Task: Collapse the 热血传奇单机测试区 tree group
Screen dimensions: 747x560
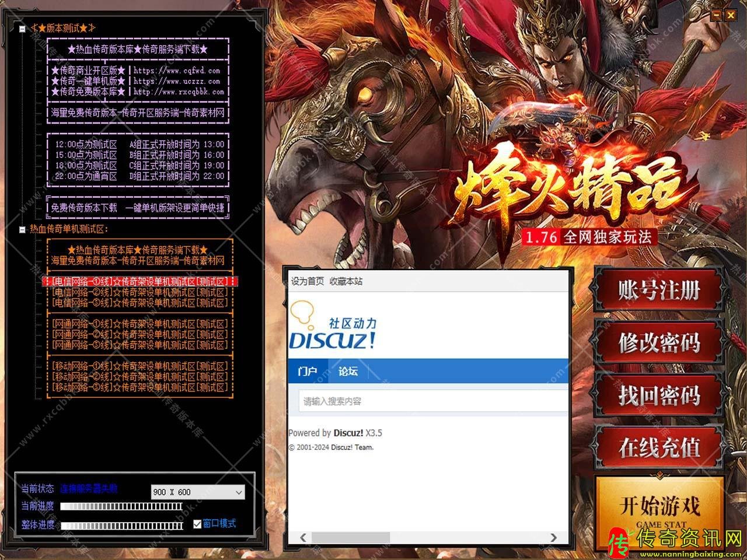Action: pyautogui.click(x=22, y=230)
